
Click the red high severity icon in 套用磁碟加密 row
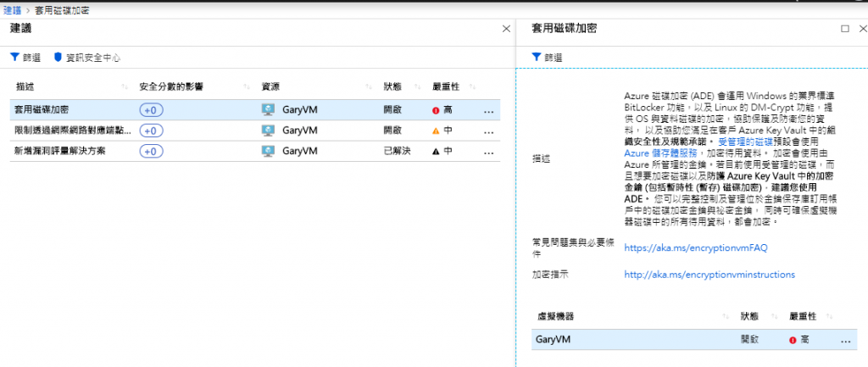tap(436, 110)
